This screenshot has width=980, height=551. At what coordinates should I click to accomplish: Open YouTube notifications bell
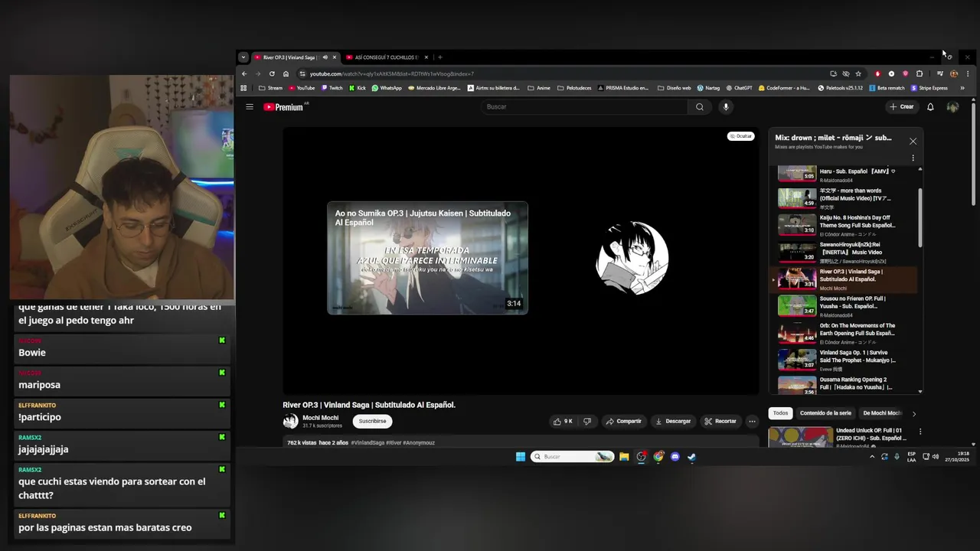click(x=930, y=107)
